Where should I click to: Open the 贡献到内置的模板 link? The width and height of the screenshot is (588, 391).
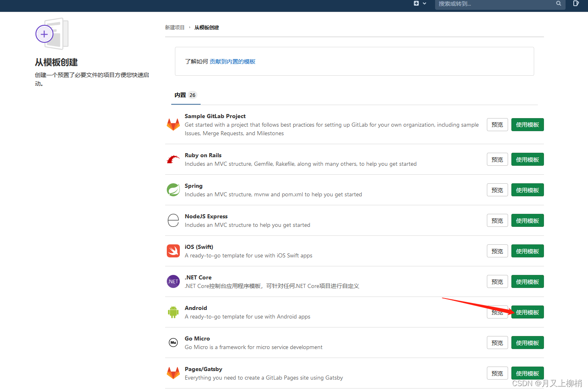point(232,62)
